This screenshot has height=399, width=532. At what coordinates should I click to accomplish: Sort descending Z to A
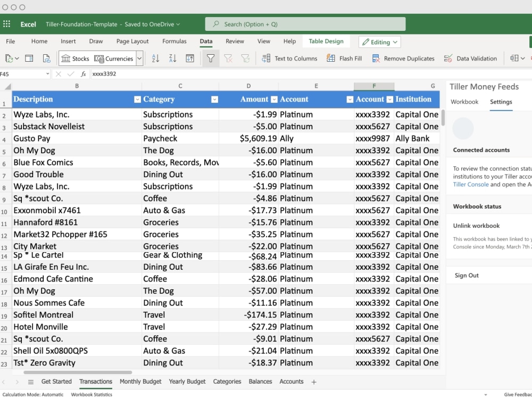point(173,59)
